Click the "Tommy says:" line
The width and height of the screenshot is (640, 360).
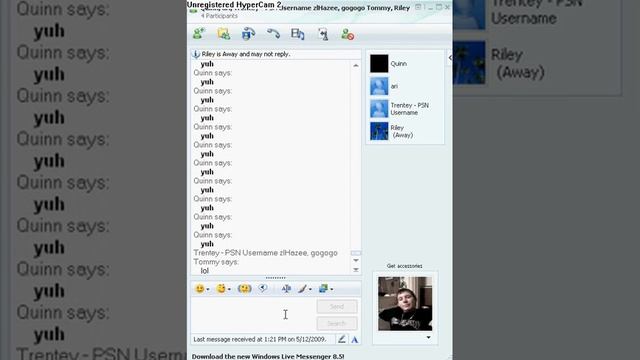pyautogui.click(x=216, y=262)
